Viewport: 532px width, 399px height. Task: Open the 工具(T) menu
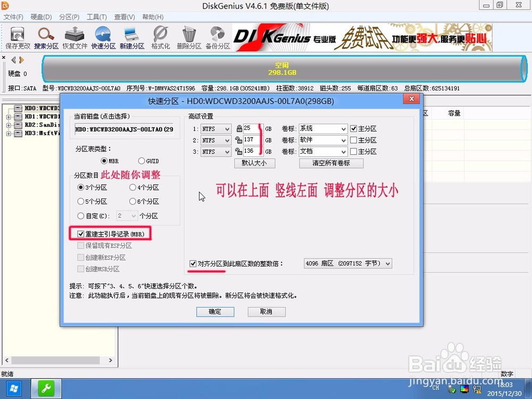point(97,16)
